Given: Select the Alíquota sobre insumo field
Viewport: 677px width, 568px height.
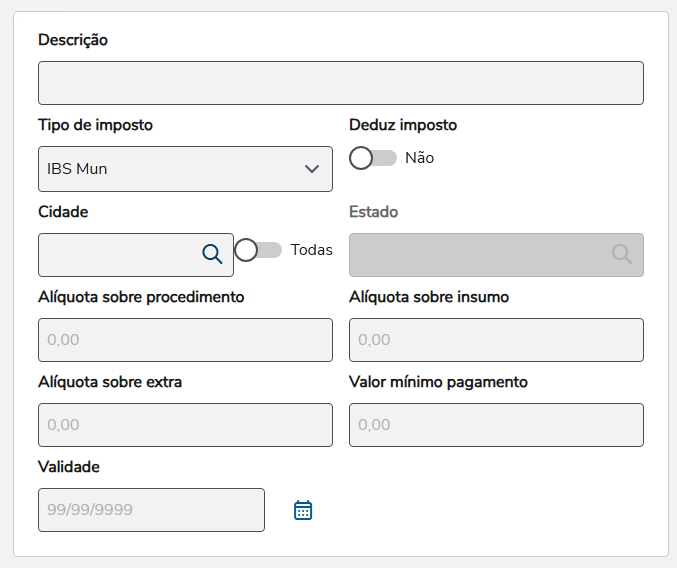Looking at the screenshot, I should (x=496, y=340).
